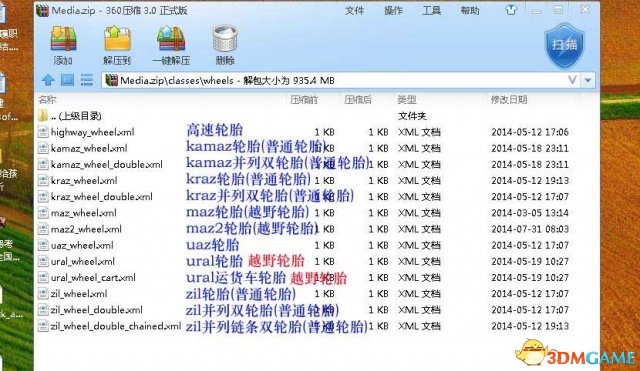This screenshot has width=640, height=371.
Task: Select file ural_wheel_cart.xml
Action: pyautogui.click(x=93, y=278)
